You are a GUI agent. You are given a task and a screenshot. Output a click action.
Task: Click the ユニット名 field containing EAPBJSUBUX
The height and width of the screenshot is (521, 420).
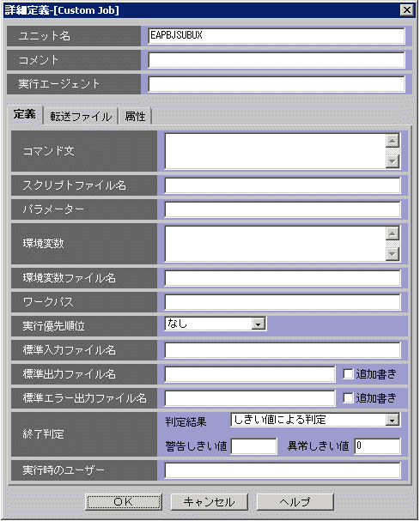(277, 35)
